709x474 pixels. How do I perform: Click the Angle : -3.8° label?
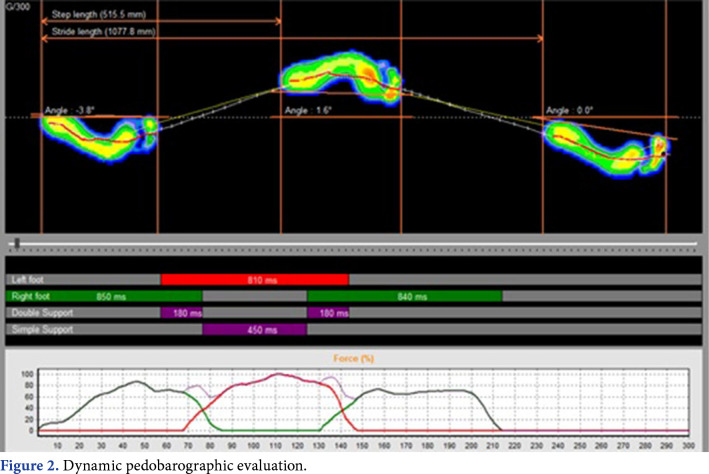[x=69, y=110]
